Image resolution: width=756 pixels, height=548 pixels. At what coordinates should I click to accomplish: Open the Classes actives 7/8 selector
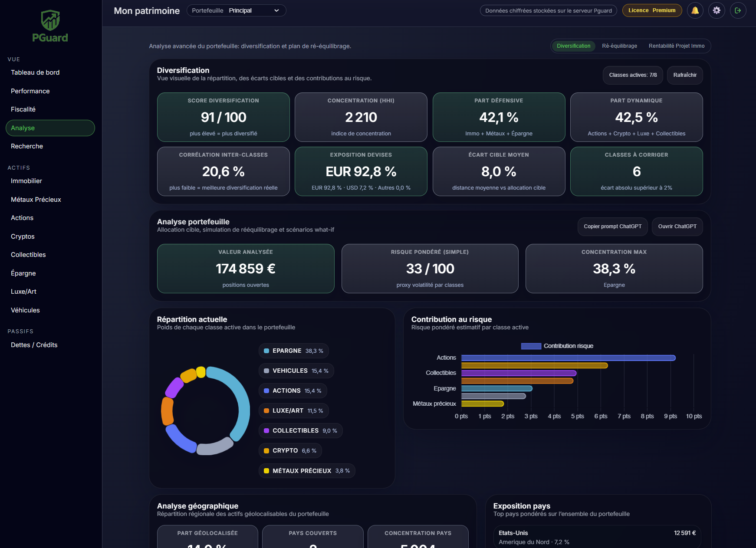(x=633, y=75)
